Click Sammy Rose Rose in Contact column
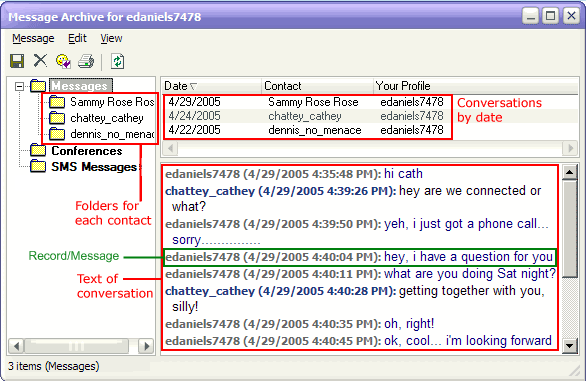The height and width of the screenshot is (381, 586). 313,102
